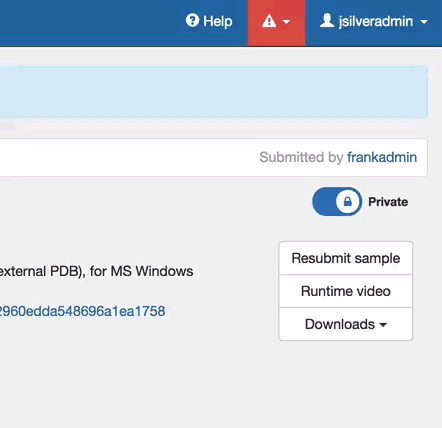Open the frankadmin submitter link
Image resolution: width=442 pixels, height=428 pixels.
(x=382, y=157)
